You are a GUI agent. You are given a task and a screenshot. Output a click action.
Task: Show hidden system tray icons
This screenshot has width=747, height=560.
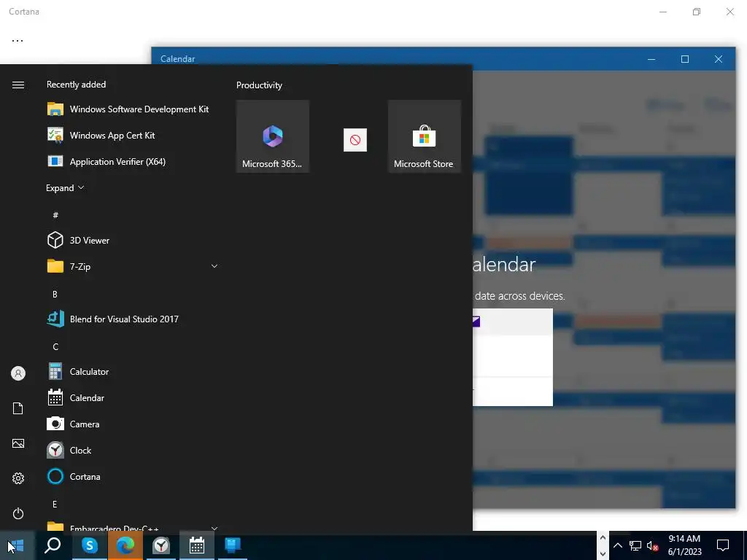pyautogui.click(x=617, y=545)
